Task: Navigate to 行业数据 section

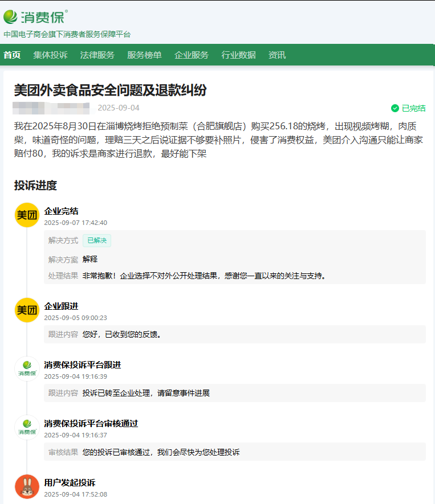Action: click(238, 55)
